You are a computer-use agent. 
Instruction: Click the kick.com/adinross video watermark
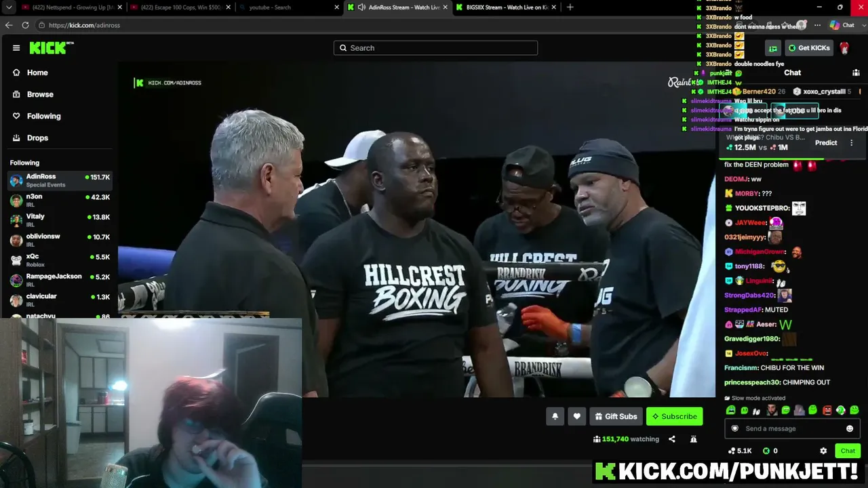(x=168, y=83)
